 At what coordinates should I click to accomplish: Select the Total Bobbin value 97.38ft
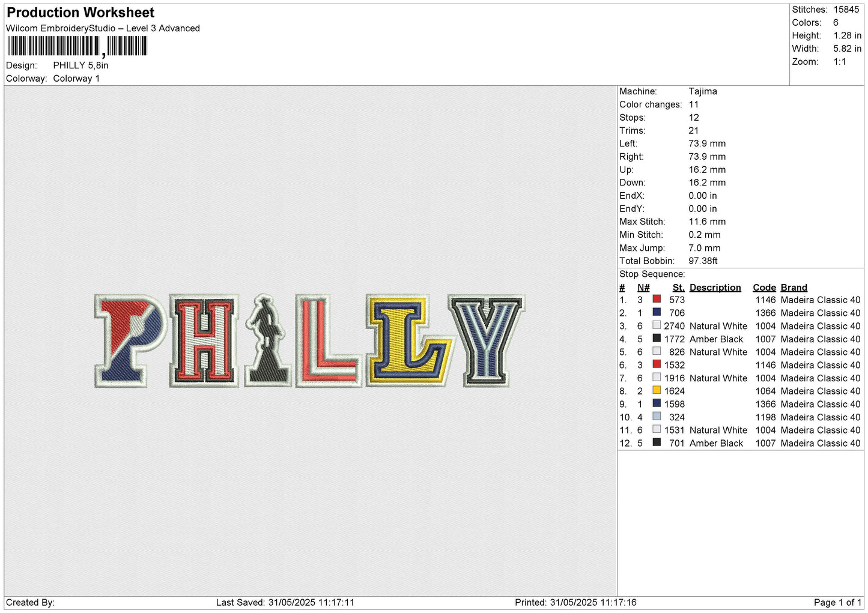tap(703, 261)
